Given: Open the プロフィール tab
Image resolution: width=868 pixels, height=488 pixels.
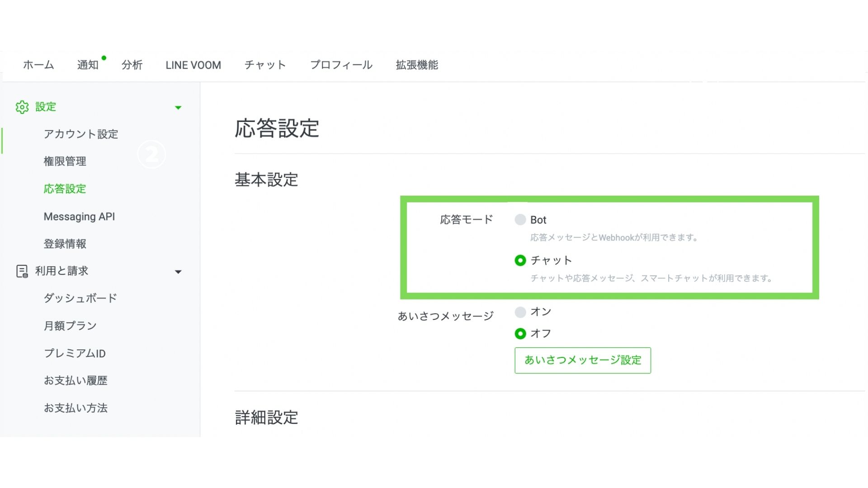Looking at the screenshot, I should click(x=341, y=65).
